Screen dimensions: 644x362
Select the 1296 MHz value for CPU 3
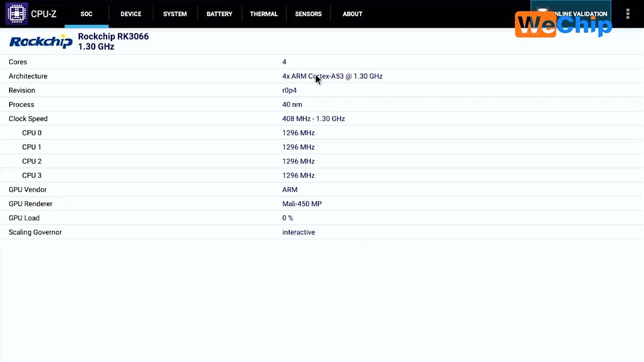coord(298,175)
